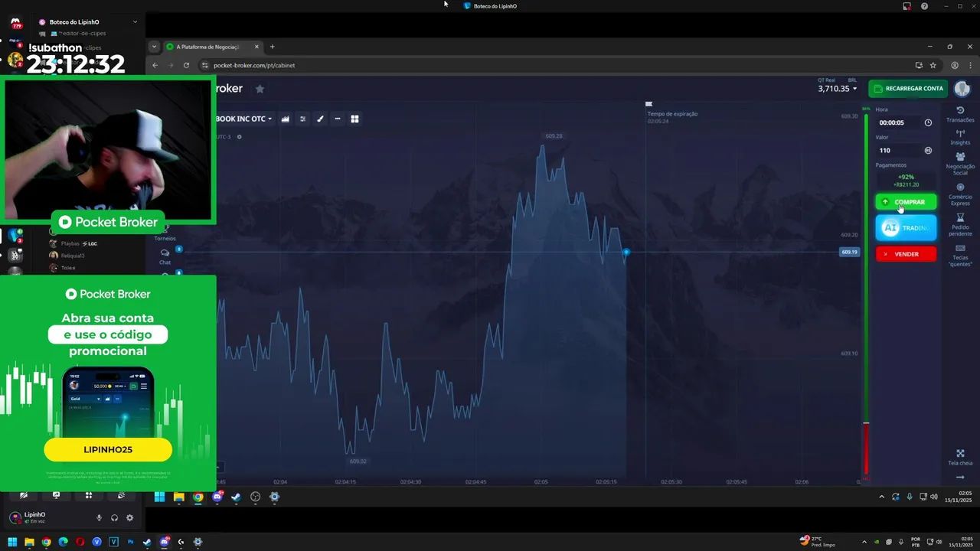This screenshot has height=551, width=980.
Task: Open Teclas quentes hotkeys panel
Action: 960,256
